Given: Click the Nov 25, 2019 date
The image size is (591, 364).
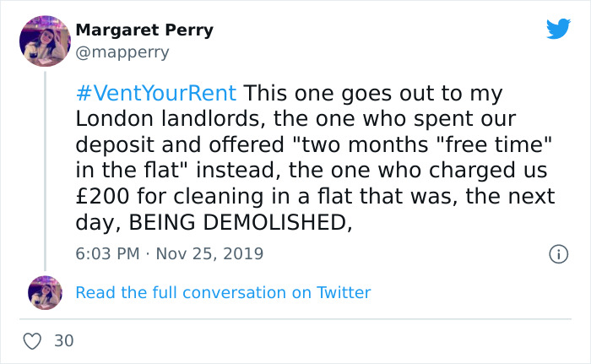Looking at the screenshot, I should tap(211, 253).
